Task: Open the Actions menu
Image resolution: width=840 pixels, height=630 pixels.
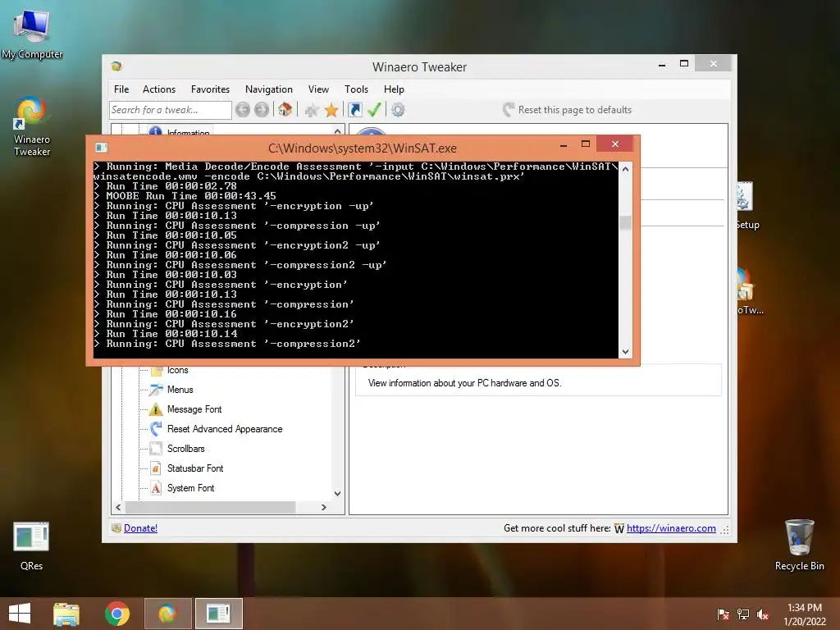Action: [158, 89]
